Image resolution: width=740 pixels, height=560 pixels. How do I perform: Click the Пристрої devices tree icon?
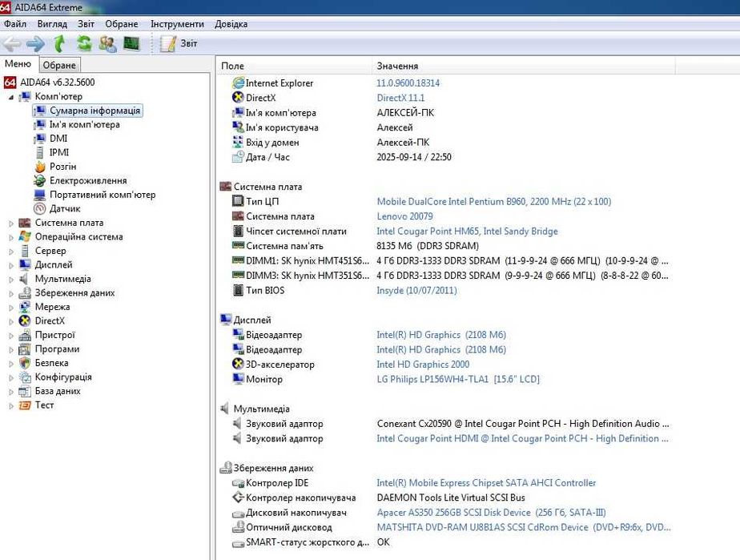[25, 335]
